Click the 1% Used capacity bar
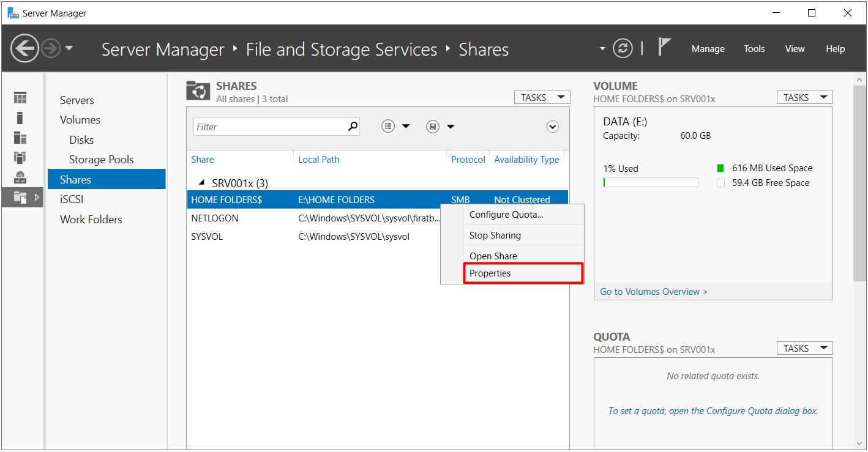 coord(651,182)
